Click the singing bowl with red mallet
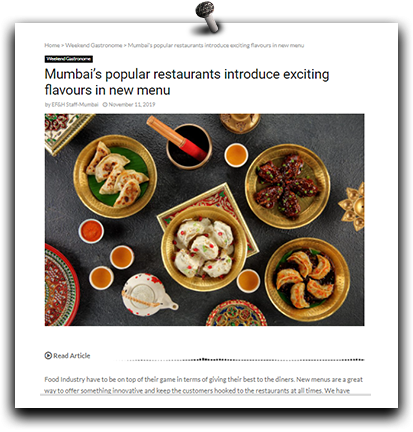The height and width of the screenshot is (432, 413). (188, 143)
